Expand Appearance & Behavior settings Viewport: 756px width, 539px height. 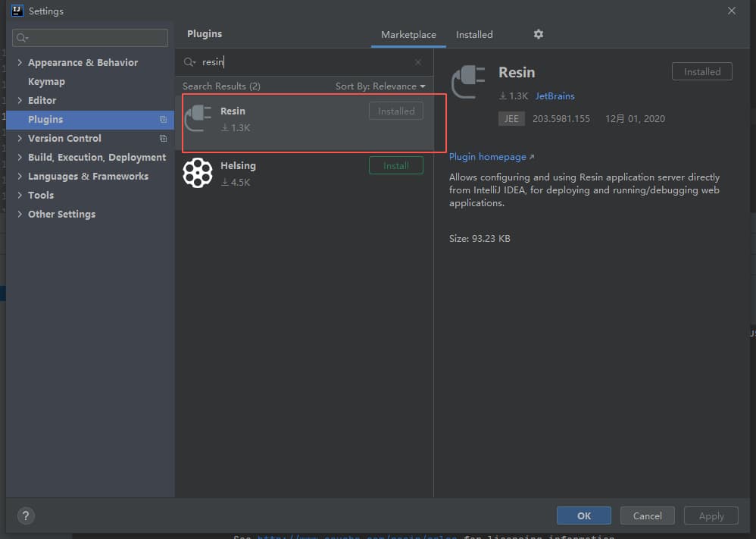click(x=20, y=63)
